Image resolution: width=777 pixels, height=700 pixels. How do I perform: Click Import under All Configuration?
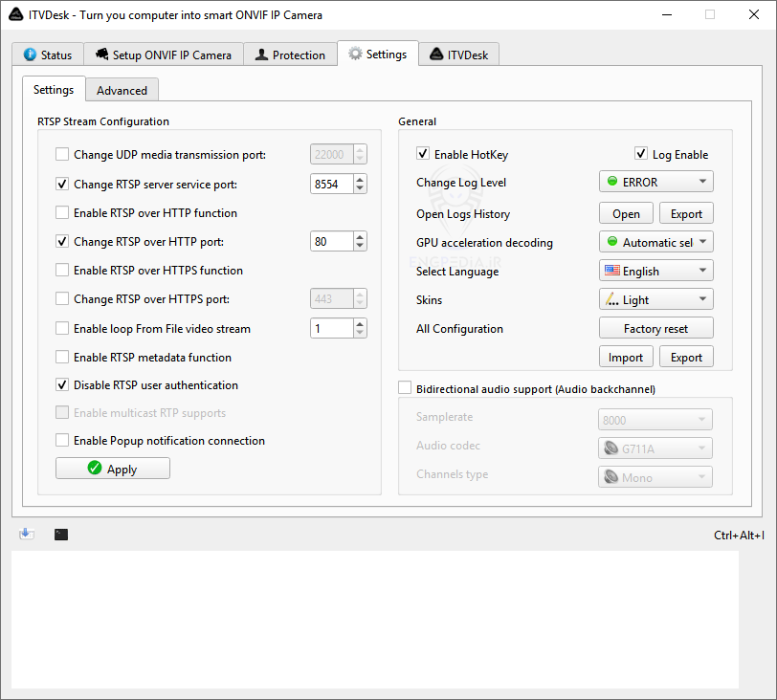click(x=626, y=357)
